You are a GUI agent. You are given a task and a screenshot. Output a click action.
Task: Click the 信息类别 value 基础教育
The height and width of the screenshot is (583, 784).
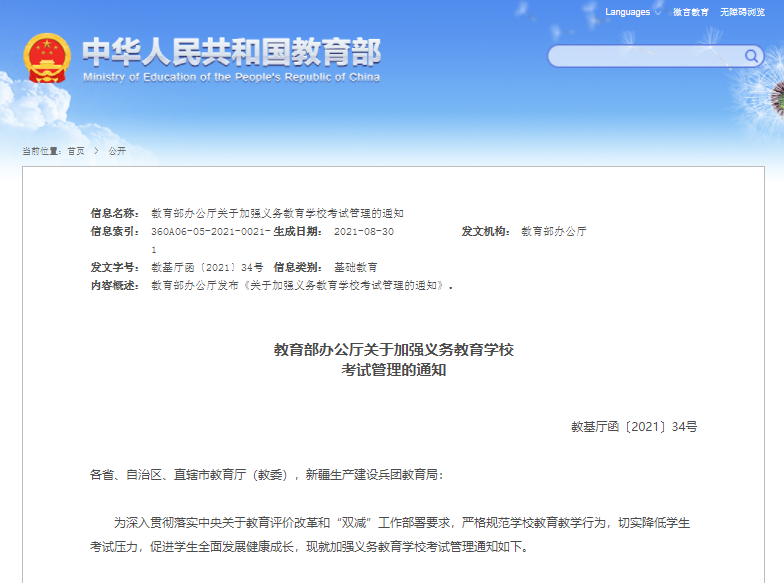[356, 267]
